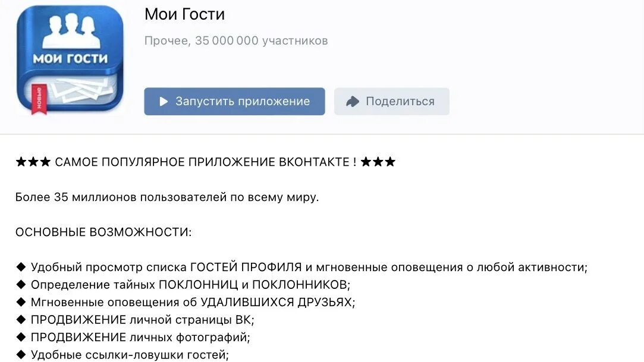Click the diamond bullet beside ПРОДВИЖЕНИЕ личной страницы ВК
This screenshot has height=362, width=644.
[x=21, y=320]
